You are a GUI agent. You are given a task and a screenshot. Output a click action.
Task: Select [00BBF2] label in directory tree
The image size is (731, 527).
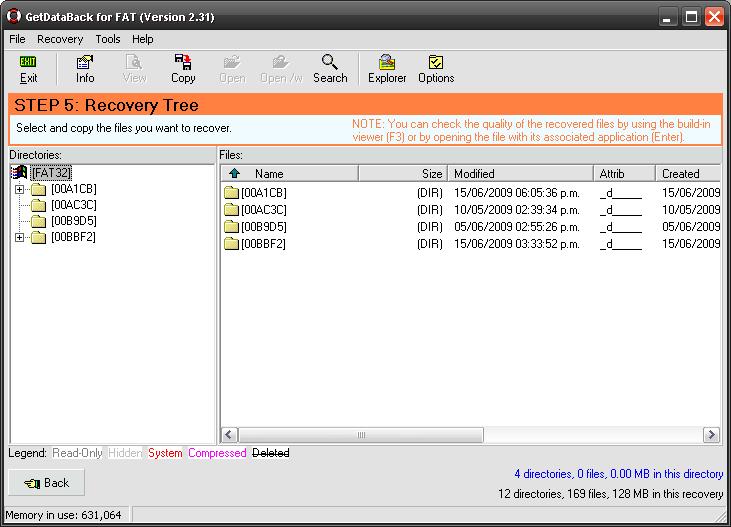(73, 237)
